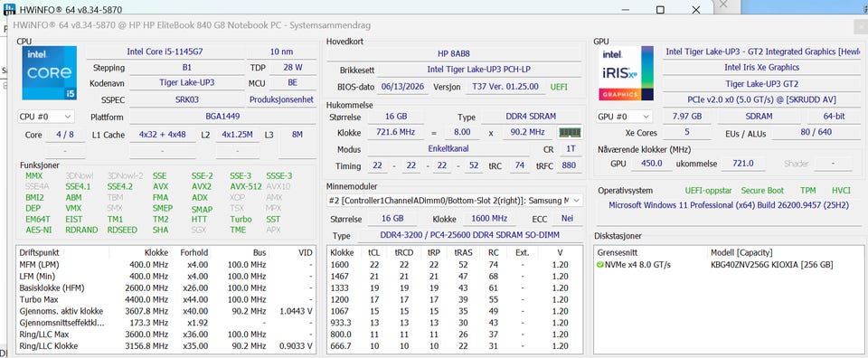Click the SRK03 SSPEC value
This screenshot has width=868, height=358.
pyautogui.click(x=186, y=99)
